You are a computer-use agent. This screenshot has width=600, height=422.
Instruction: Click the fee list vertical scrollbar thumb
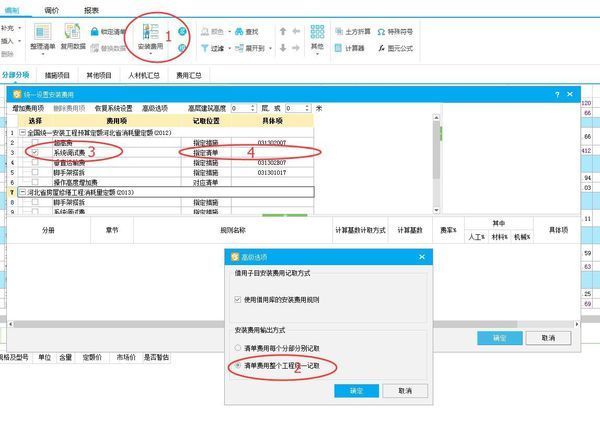tap(436, 151)
